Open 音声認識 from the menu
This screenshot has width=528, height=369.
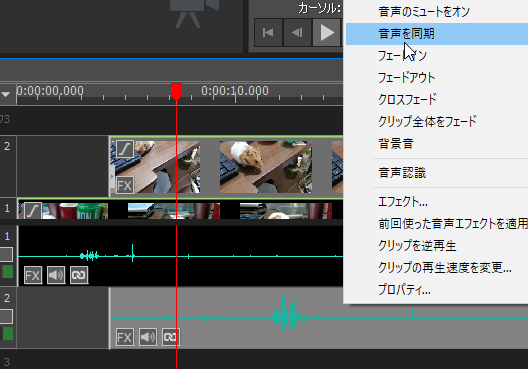pyautogui.click(x=437, y=173)
